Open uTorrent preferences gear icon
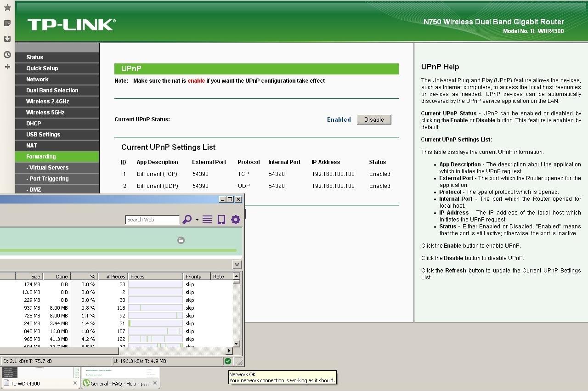588x391 pixels. pos(236,220)
